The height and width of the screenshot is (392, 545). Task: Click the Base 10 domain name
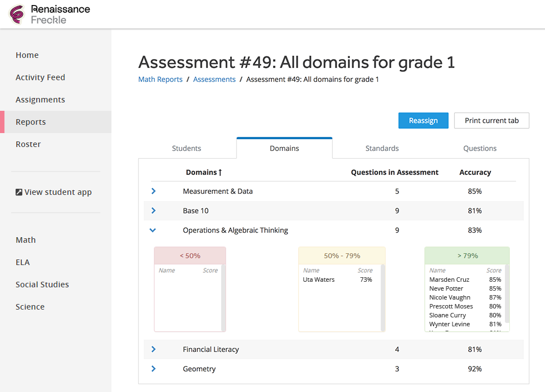[x=196, y=211]
